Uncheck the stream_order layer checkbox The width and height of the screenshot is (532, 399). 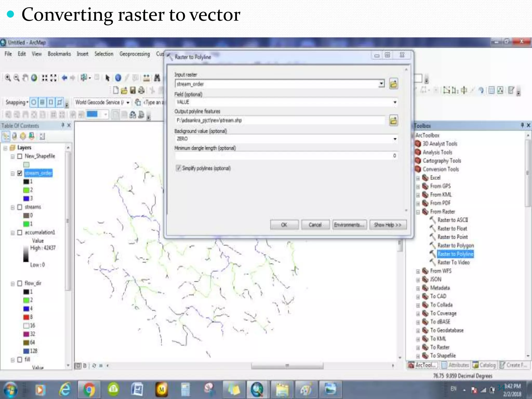click(19, 173)
